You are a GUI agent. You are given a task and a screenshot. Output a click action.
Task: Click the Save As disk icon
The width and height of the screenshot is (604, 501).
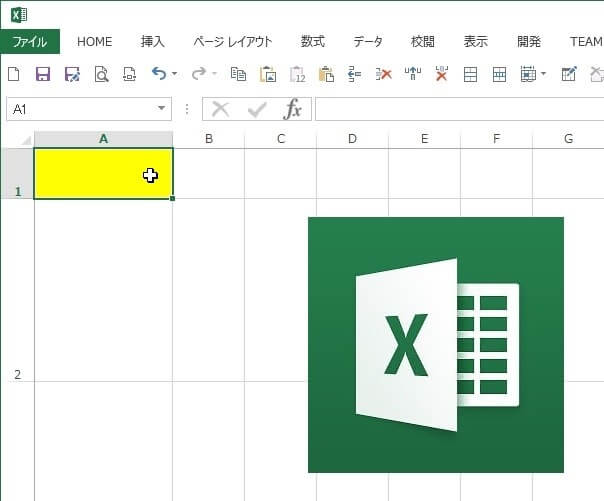pyautogui.click(x=72, y=74)
